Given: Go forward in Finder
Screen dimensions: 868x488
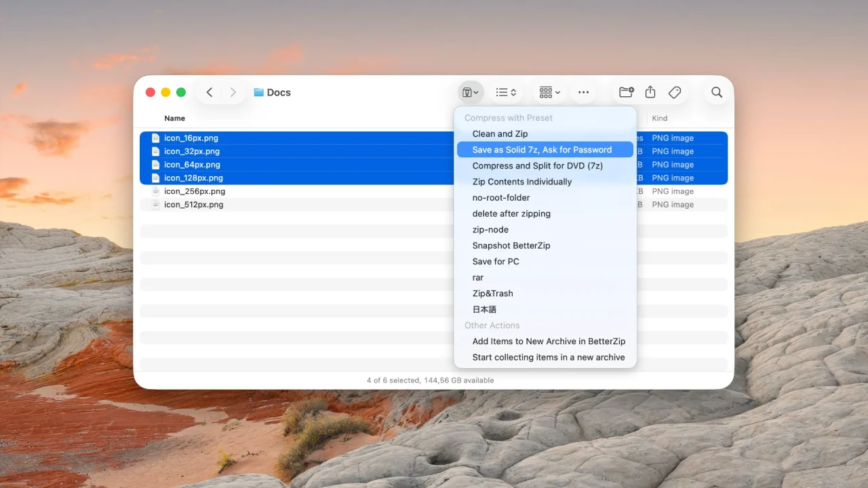Looking at the screenshot, I should [233, 92].
